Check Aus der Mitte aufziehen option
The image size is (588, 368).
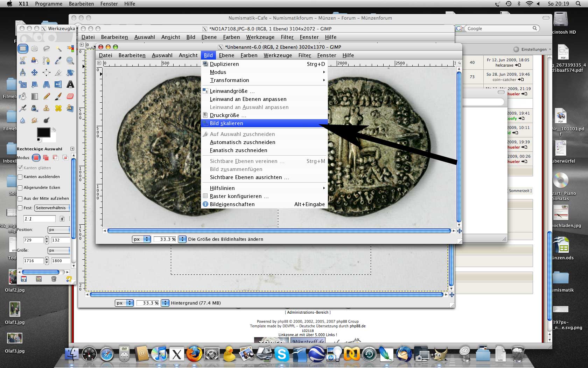click(20, 199)
